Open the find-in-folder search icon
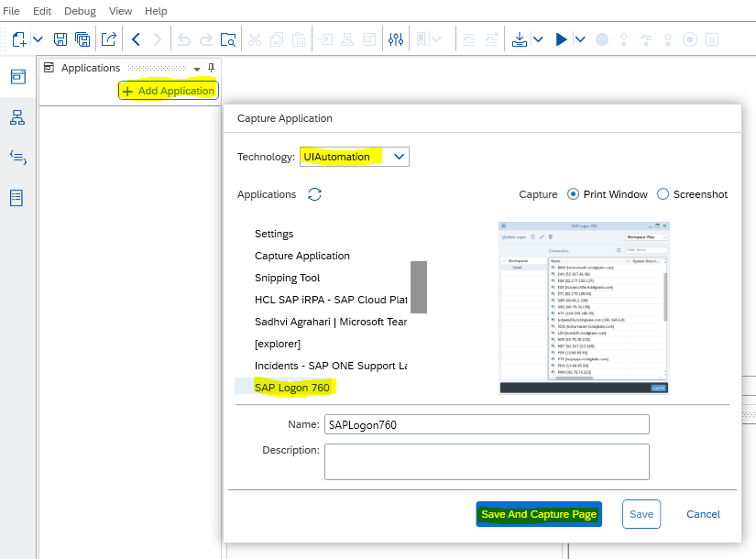Viewport: 756px width, 559px height. tap(228, 39)
